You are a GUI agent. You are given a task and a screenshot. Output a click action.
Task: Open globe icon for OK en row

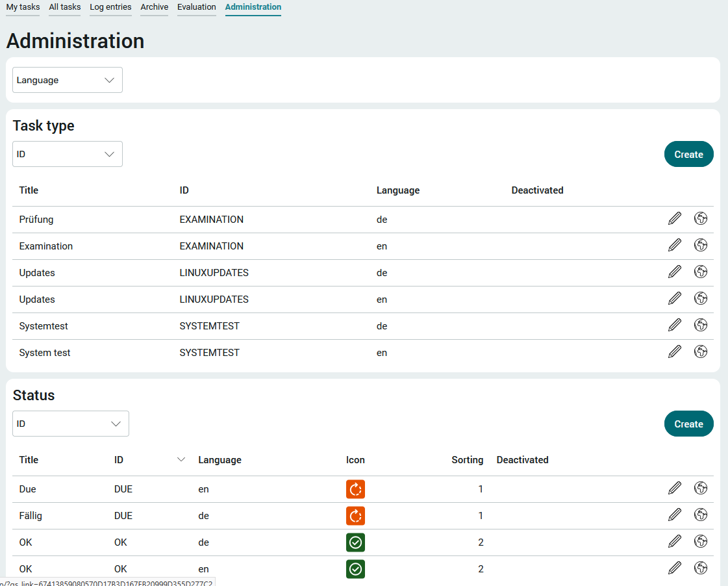701,568
